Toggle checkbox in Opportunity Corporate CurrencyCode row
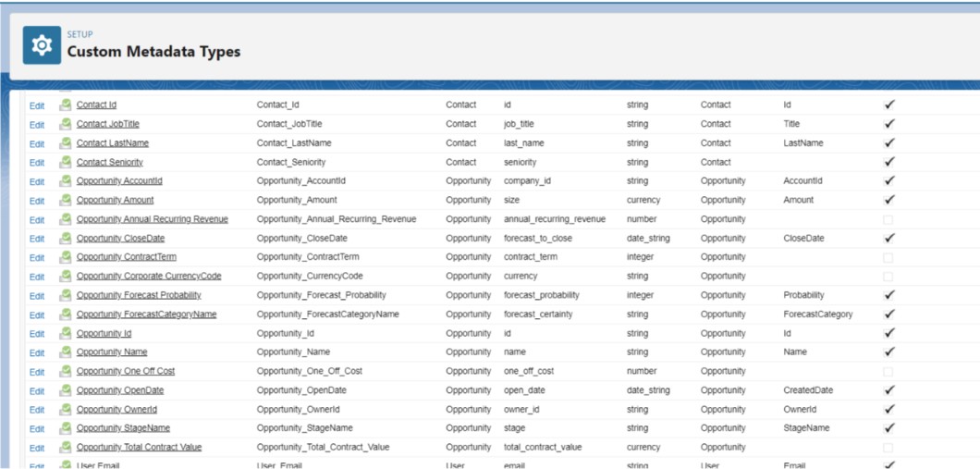 888,277
